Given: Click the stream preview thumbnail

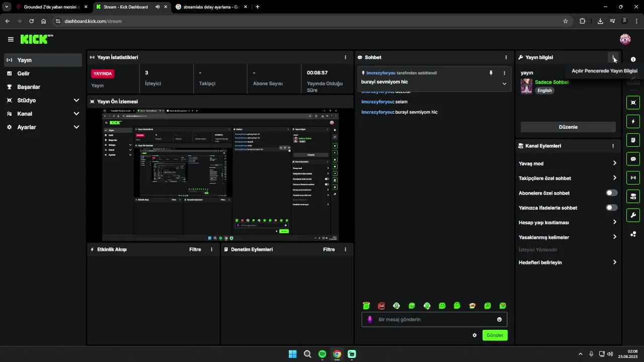Looking at the screenshot, I should [220, 175].
